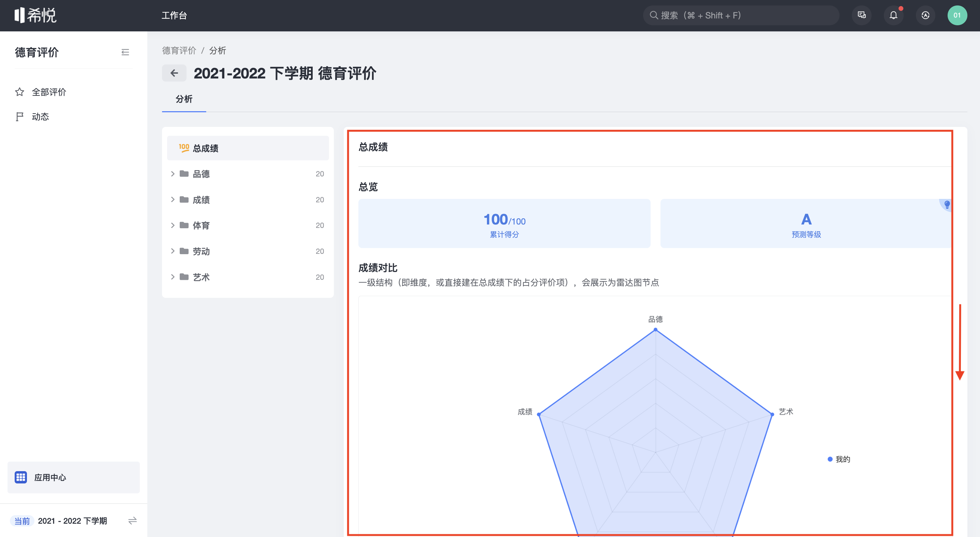Expand the 艺术 folder chevron
Screen dimensions: 980x537
tap(173, 277)
